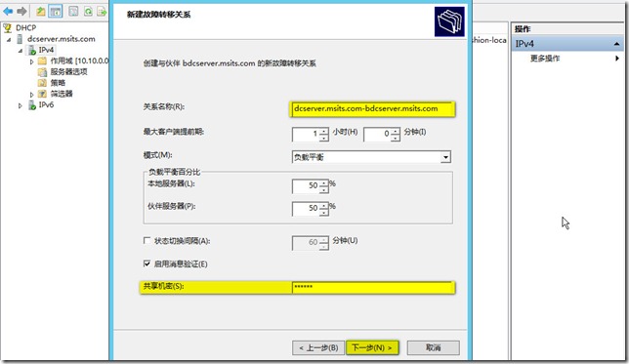Click the 共享机密 shared secret field
The image size is (629, 364).
(x=373, y=287)
